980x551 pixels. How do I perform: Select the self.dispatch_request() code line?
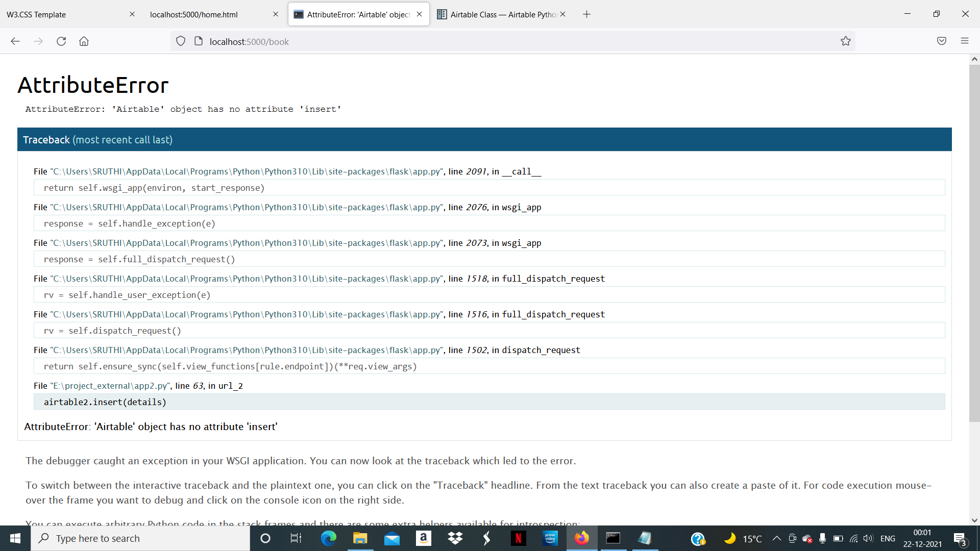tap(489, 331)
